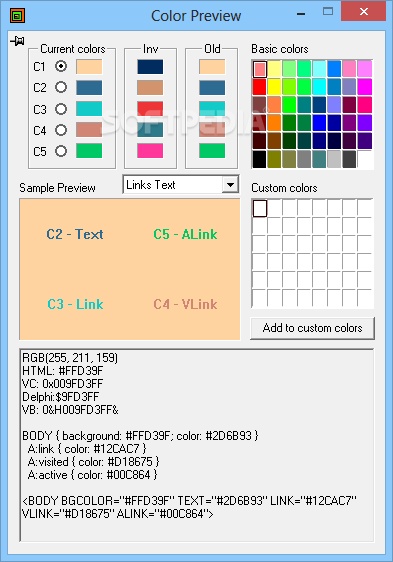Click the C1 peach current color swatch
393x562 pixels.
pos(89,67)
